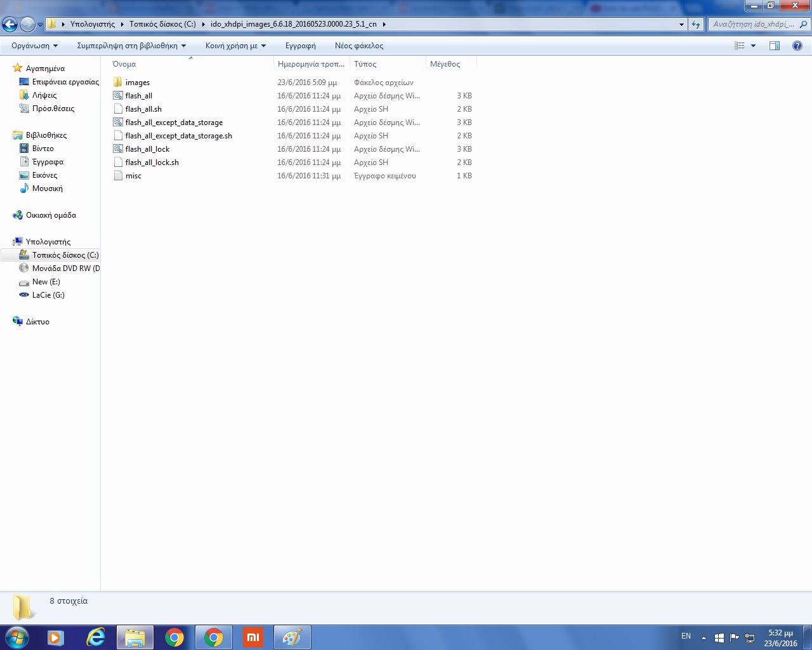The height and width of the screenshot is (650, 812).
Task: Click Υπολογιστής in the address bar
Action: click(x=93, y=24)
